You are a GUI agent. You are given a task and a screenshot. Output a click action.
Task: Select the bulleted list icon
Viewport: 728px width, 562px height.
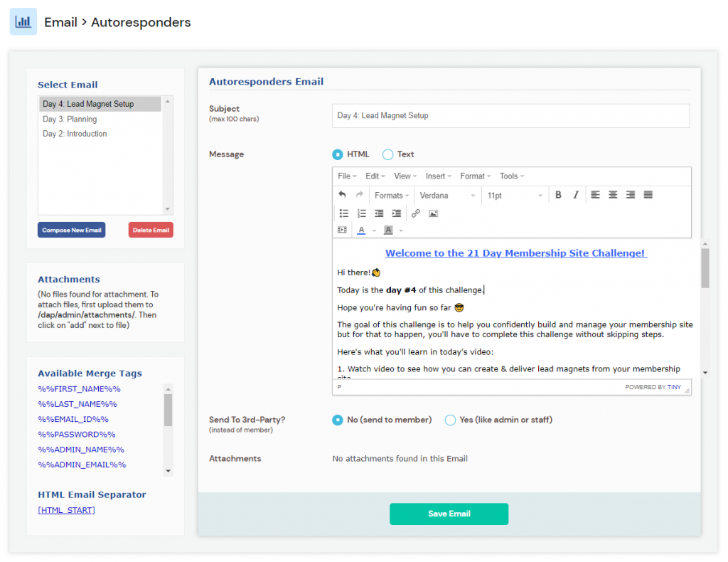[x=344, y=213]
